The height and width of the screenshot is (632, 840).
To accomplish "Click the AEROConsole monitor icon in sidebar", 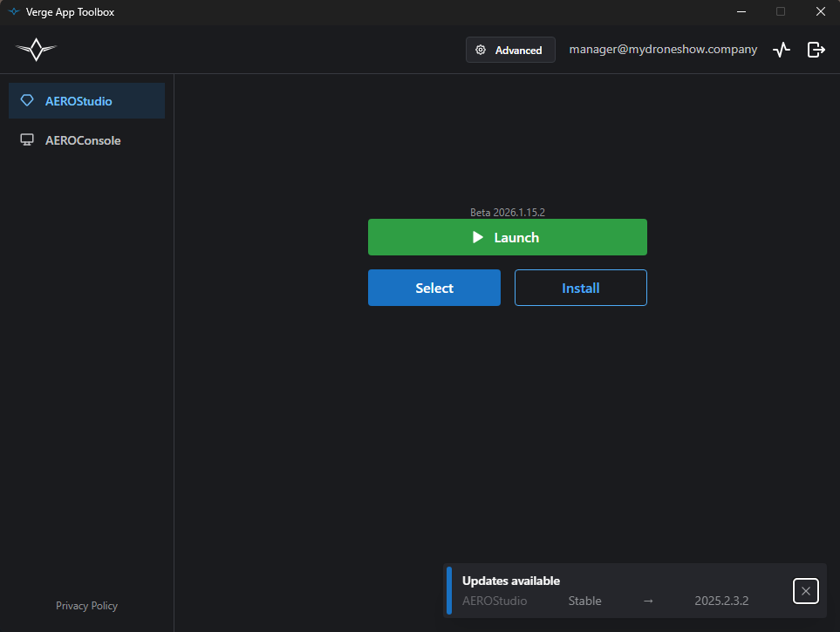I will pyautogui.click(x=27, y=140).
